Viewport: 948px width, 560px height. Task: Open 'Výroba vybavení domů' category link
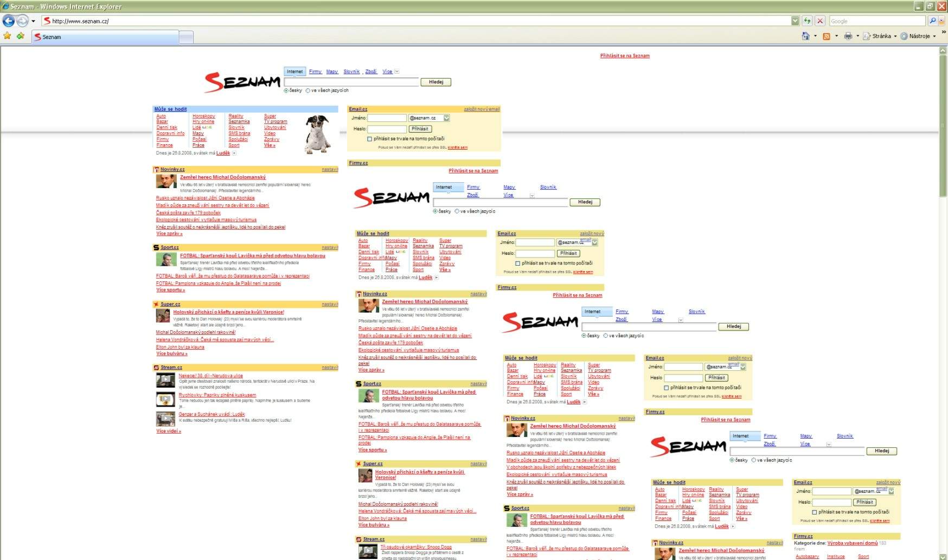852,543
